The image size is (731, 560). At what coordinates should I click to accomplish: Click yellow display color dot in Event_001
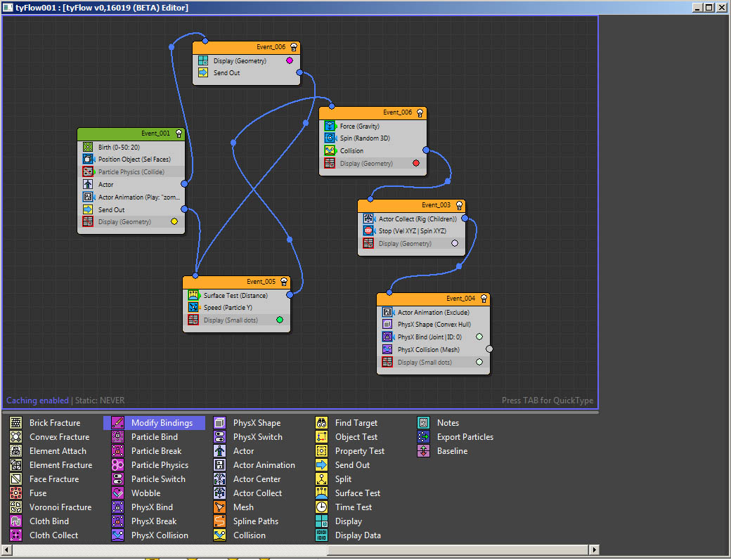coord(174,221)
